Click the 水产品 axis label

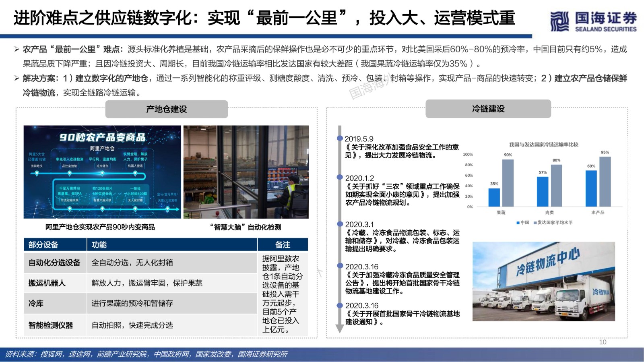point(598,213)
